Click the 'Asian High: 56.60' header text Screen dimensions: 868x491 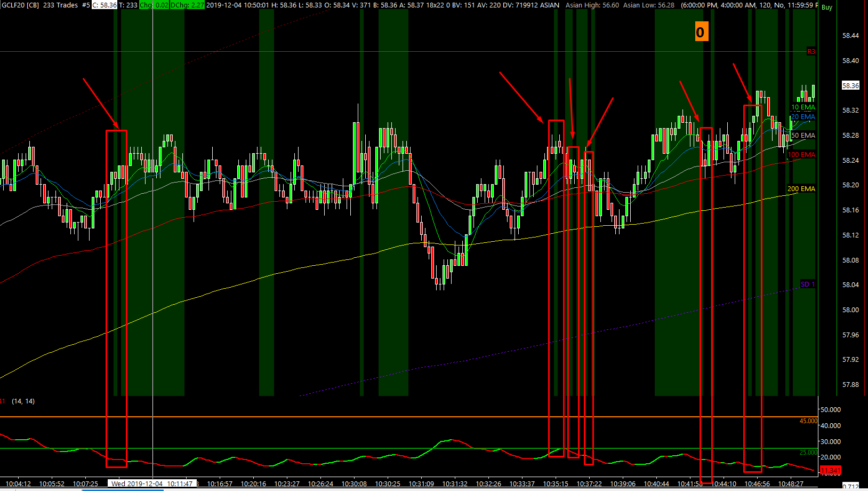click(x=592, y=5)
